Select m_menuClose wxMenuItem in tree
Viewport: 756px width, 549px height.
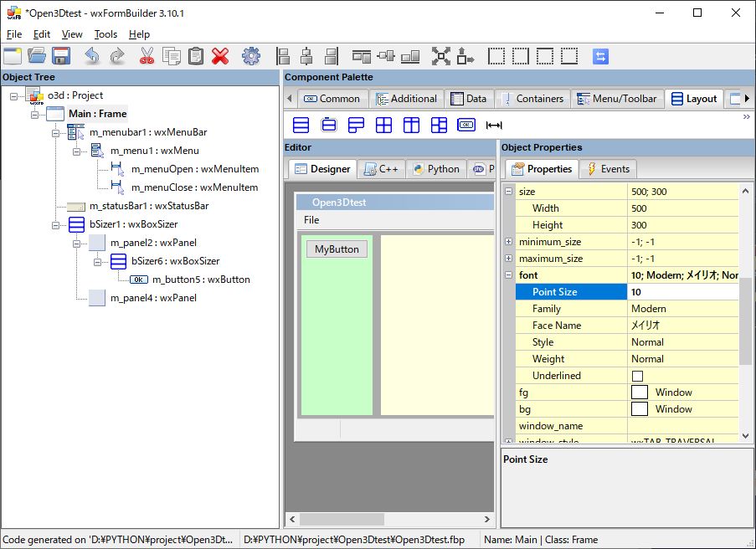(194, 187)
